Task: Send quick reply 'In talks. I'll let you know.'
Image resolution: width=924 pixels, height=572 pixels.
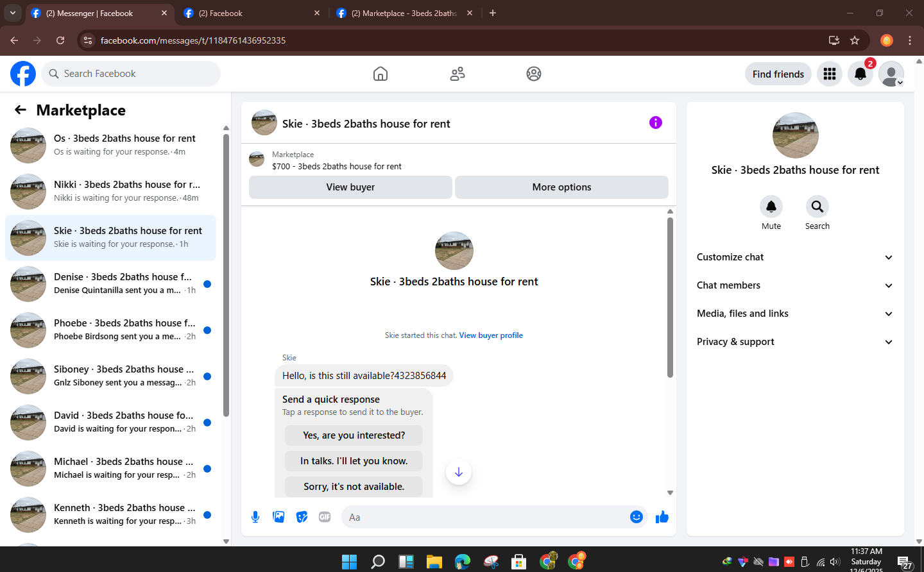Action: pos(354,461)
